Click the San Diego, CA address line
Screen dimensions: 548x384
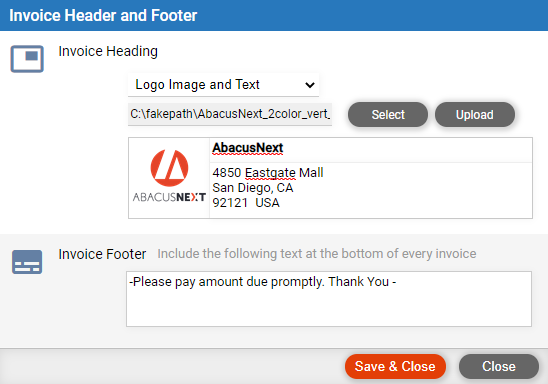253,188
